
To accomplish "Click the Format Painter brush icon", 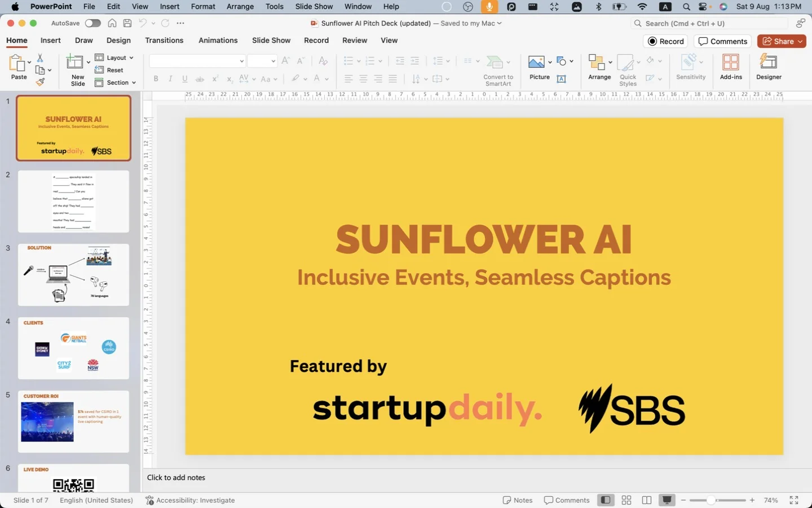I will click(40, 82).
